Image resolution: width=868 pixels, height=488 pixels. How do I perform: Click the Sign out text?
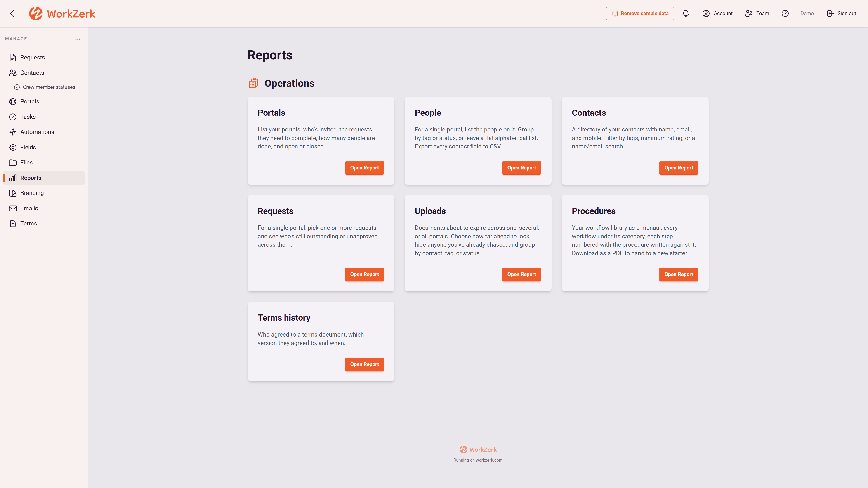tap(847, 14)
